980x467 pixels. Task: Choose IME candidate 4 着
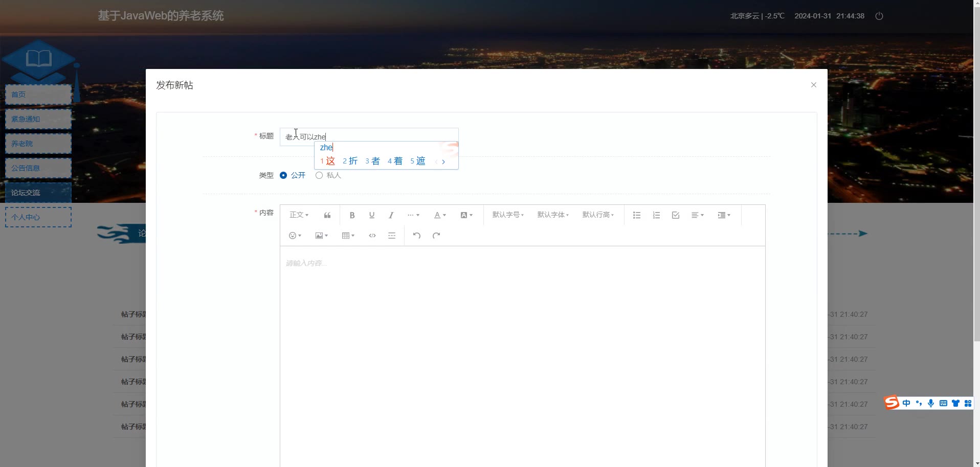395,161
